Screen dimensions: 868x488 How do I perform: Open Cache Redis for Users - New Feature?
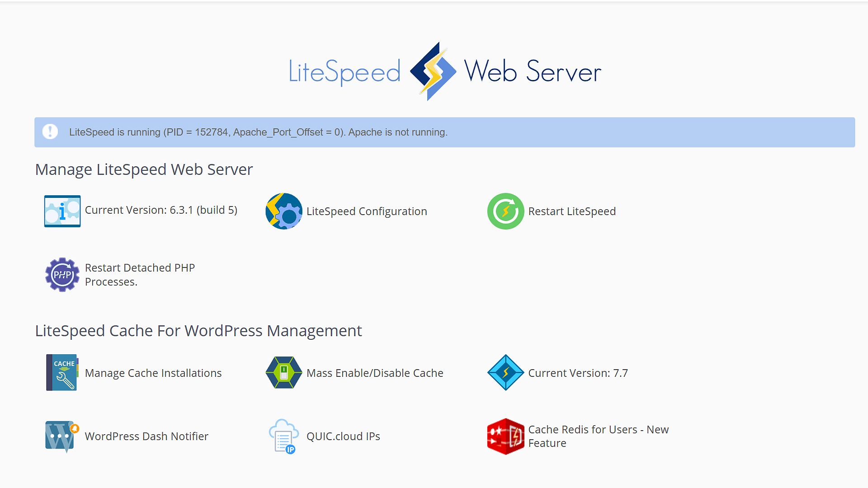(x=598, y=436)
